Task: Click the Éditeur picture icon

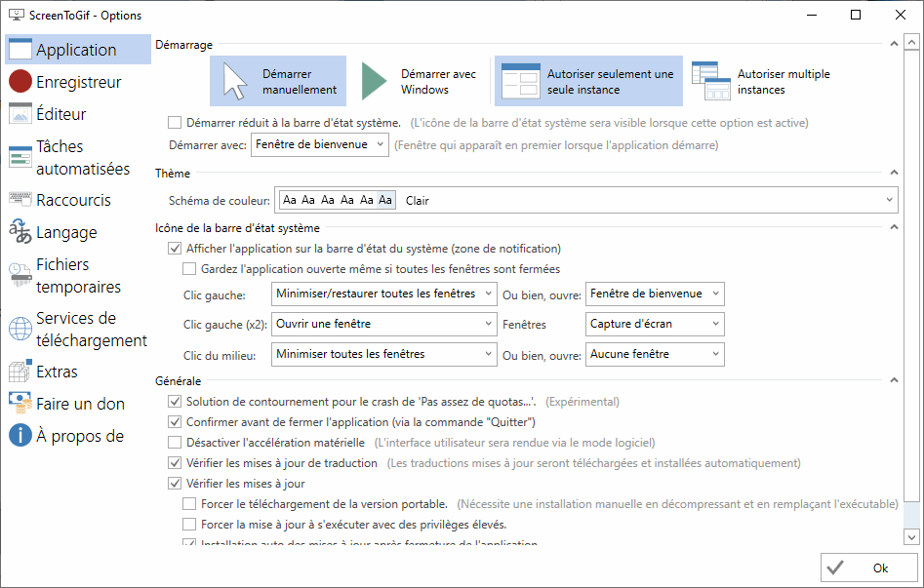Action: pyautogui.click(x=20, y=113)
